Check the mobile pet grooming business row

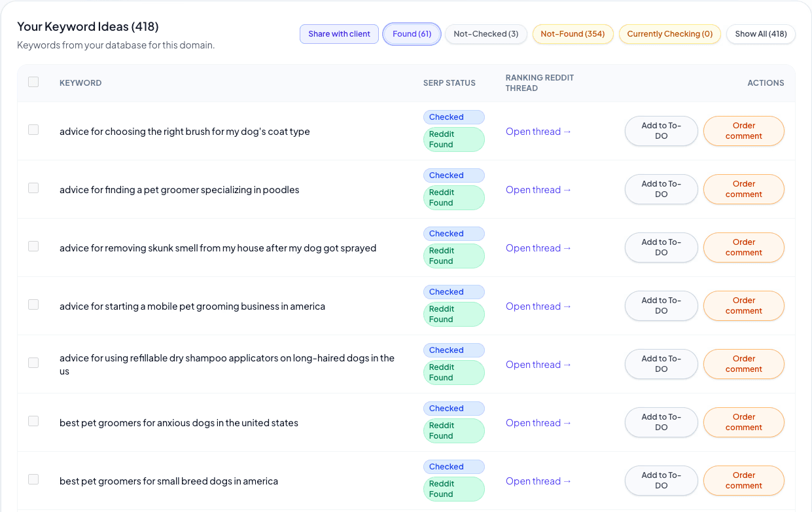click(33, 304)
